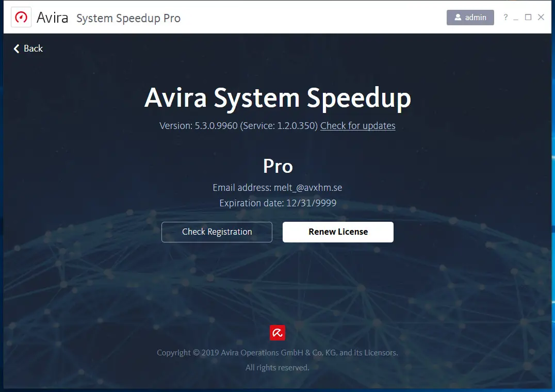Viewport: 555px width, 392px height.
Task: Open help via the question mark icon
Action: click(x=505, y=18)
